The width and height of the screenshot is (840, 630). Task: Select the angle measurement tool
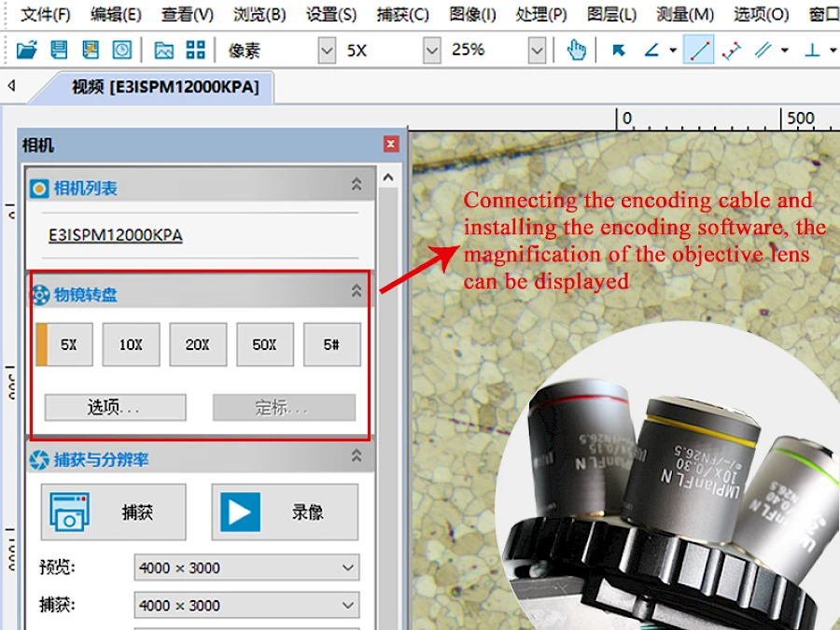point(652,49)
